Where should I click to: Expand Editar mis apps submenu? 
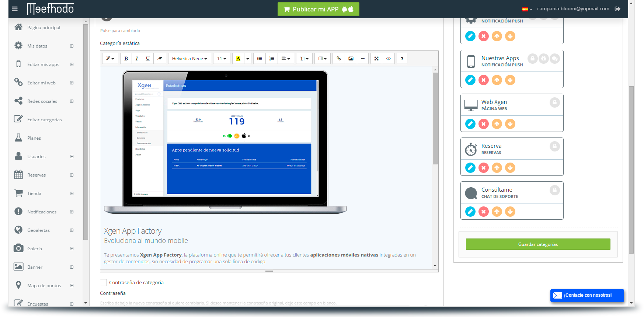72,65
